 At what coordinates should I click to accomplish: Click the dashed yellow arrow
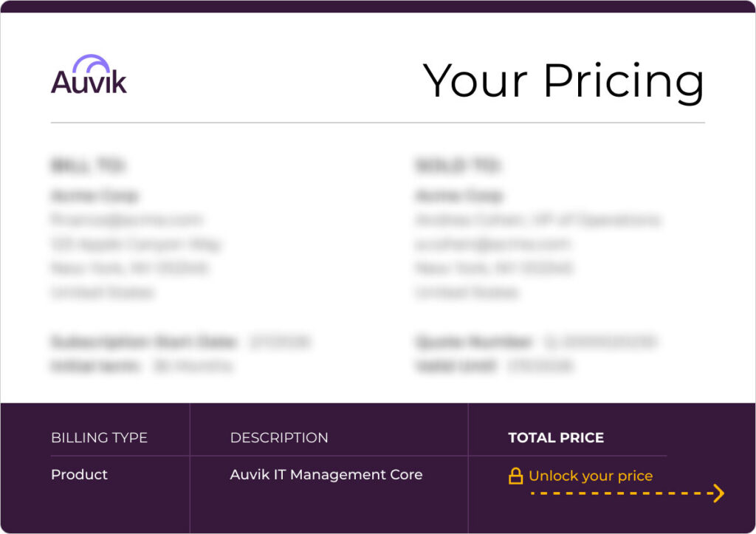click(x=628, y=493)
